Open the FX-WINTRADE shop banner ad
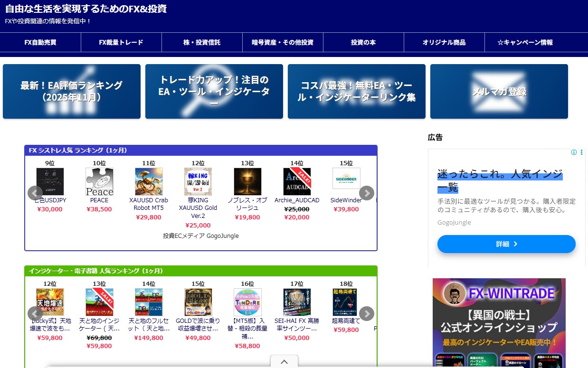 [x=499, y=323]
